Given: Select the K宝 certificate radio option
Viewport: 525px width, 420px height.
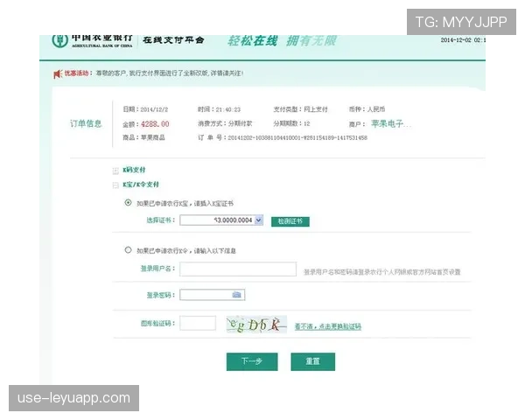Looking at the screenshot, I should point(128,203).
